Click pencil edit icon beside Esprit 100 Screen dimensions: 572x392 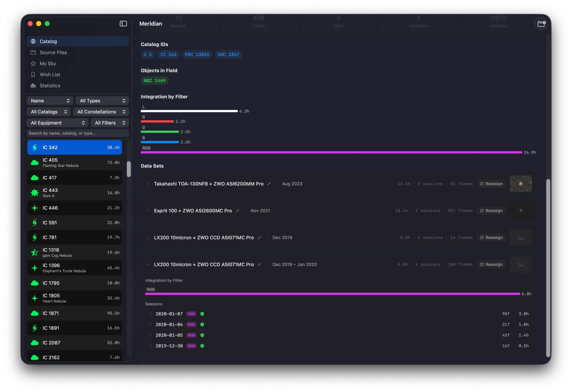[x=238, y=211]
